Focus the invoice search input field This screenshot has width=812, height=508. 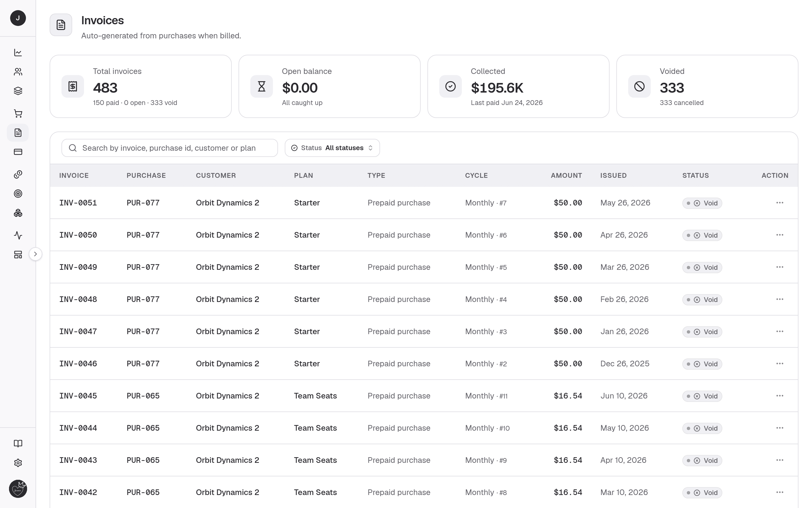(169, 148)
